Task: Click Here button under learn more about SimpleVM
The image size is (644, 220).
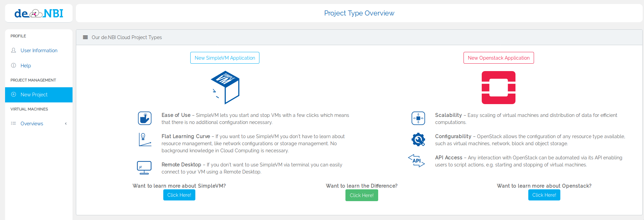Action: click(179, 195)
